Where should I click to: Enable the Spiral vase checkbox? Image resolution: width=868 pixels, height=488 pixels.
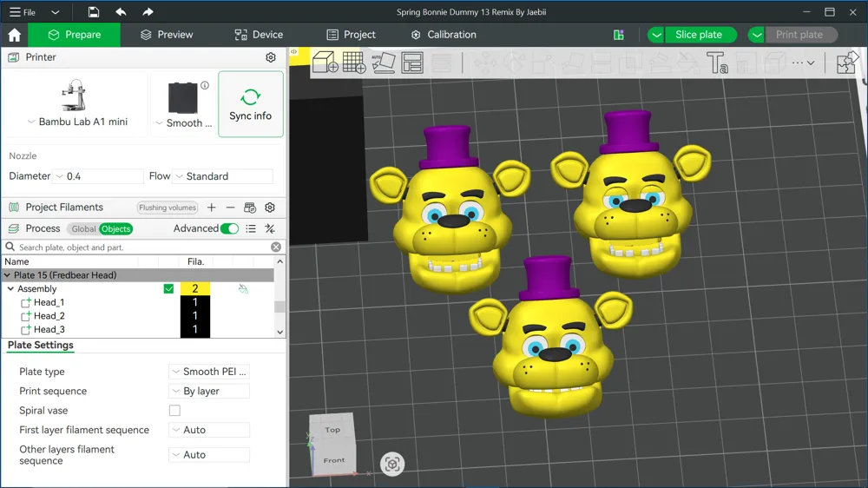175,411
